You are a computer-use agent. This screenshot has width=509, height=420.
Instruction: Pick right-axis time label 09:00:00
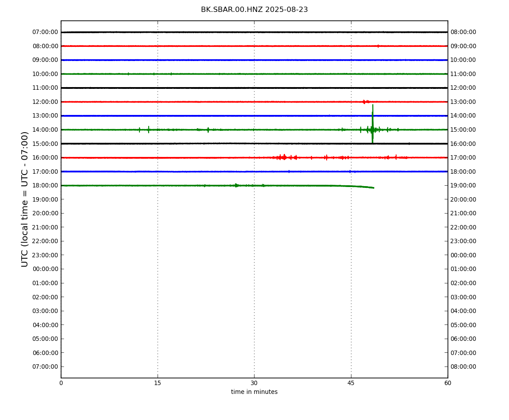[x=463, y=46]
